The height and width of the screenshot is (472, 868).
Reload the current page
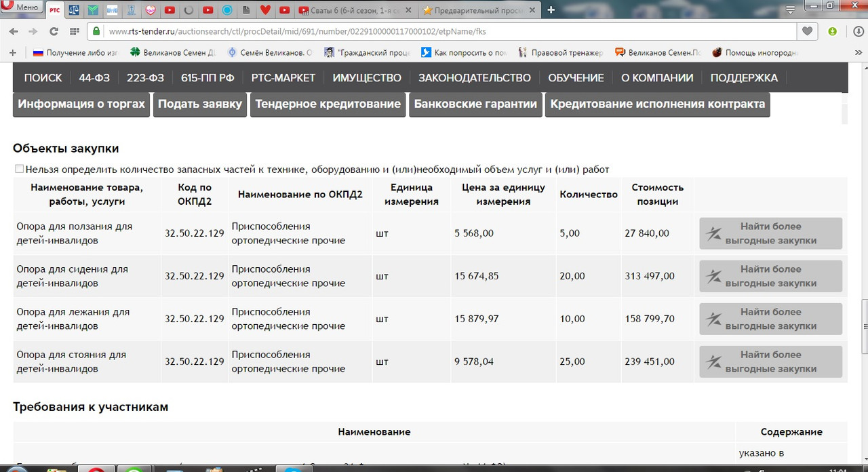pyautogui.click(x=54, y=31)
